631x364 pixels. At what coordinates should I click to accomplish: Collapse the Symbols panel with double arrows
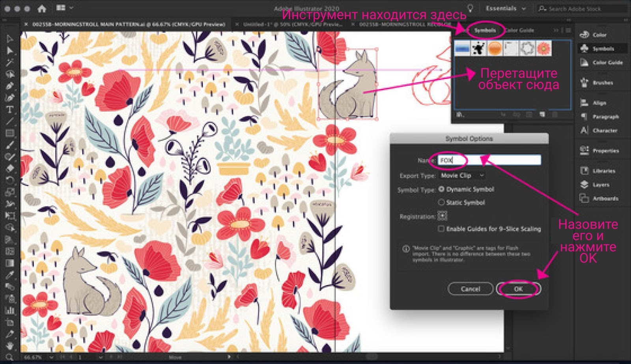point(556,30)
